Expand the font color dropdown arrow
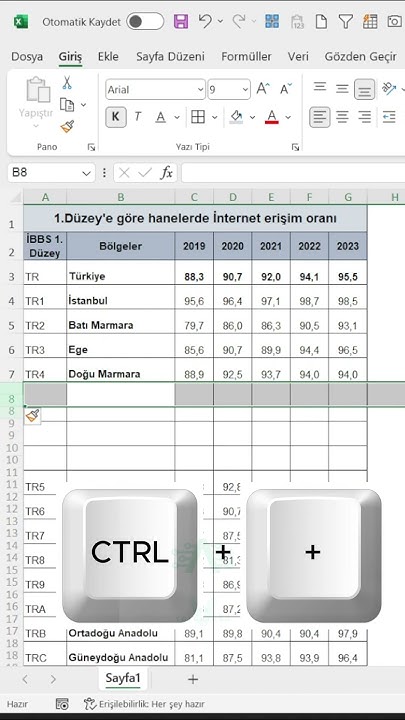405x720 pixels. click(288, 118)
